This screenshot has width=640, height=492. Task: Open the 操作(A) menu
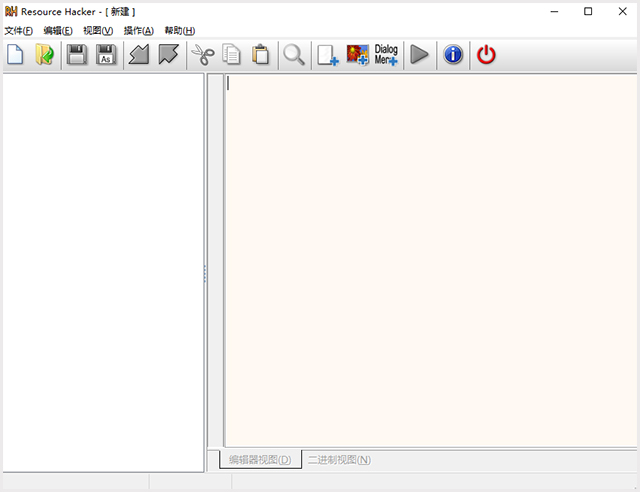(x=138, y=31)
